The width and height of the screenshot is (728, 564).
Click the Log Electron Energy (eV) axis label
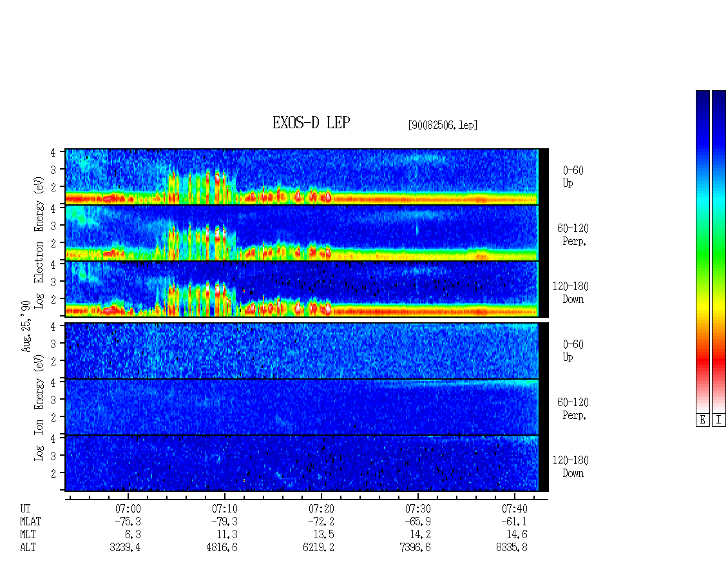[x=39, y=242]
